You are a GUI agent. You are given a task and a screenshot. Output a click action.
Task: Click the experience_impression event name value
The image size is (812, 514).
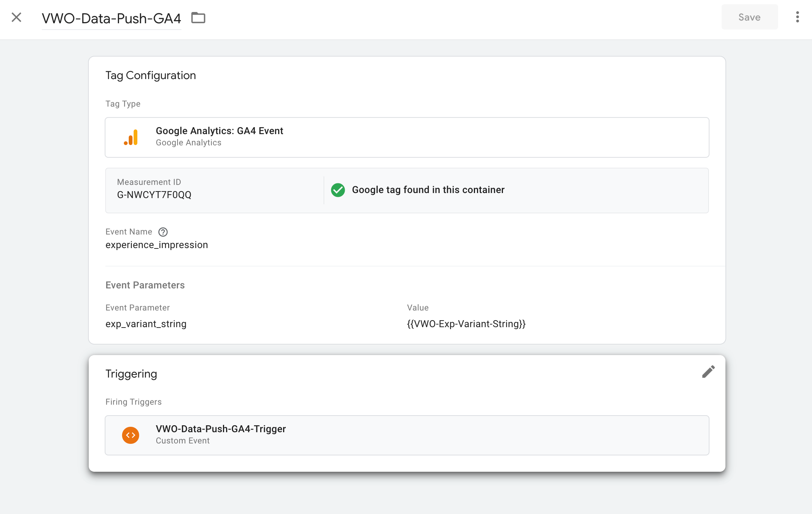click(157, 245)
